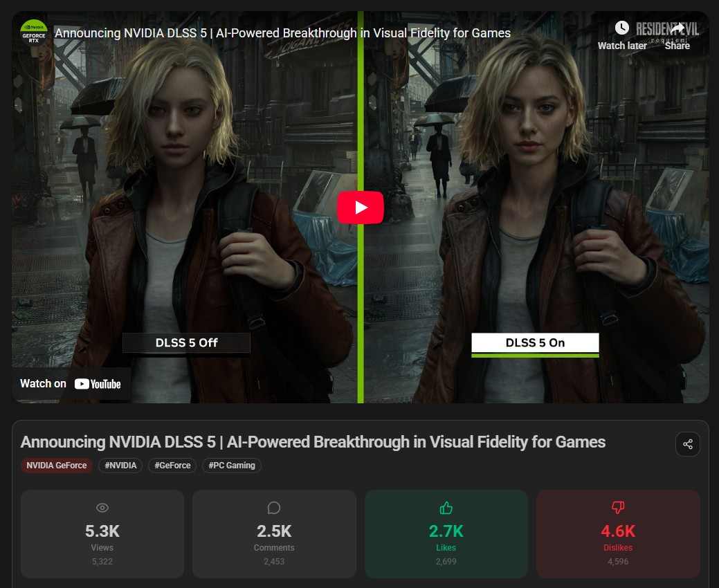Click the DLSS 5 Off label in video
Screen dimensions: 719x588
pos(186,343)
